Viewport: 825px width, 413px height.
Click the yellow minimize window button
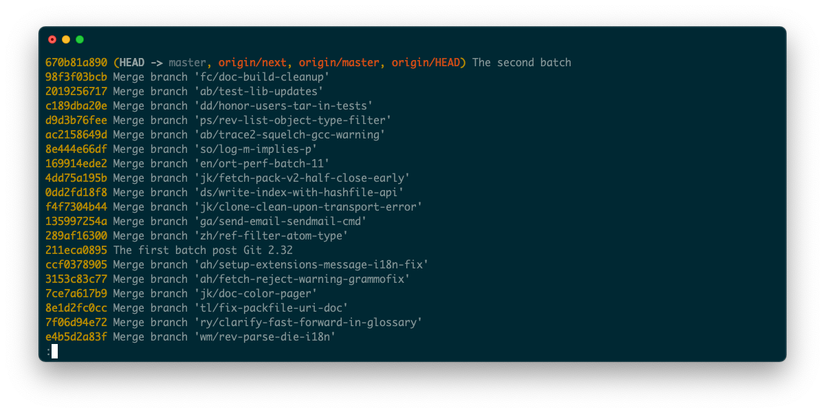[x=66, y=40]
